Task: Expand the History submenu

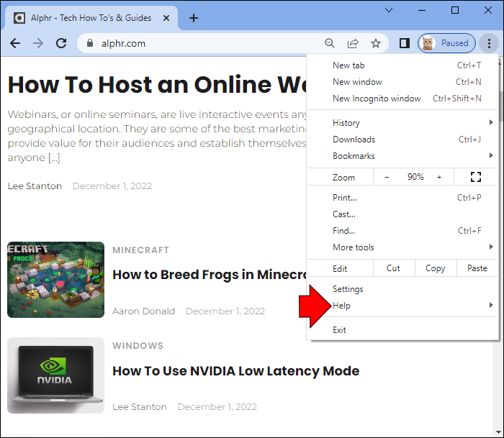Action: pos(402,123)
